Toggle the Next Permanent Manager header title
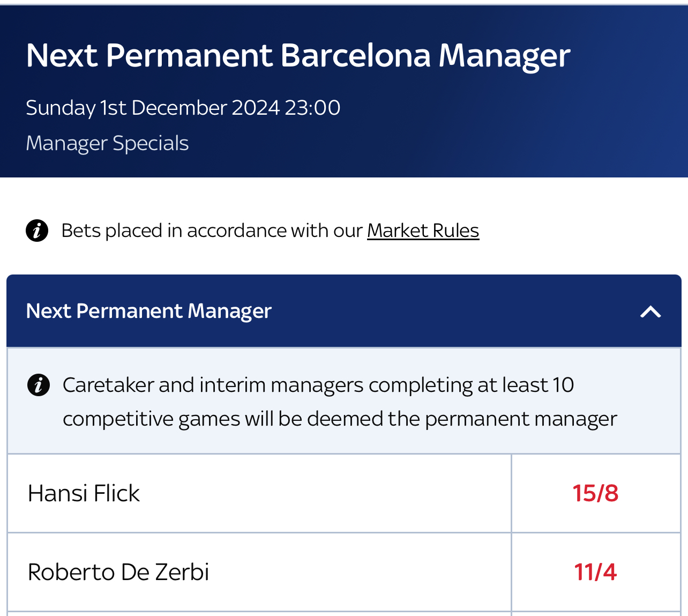 149,311
